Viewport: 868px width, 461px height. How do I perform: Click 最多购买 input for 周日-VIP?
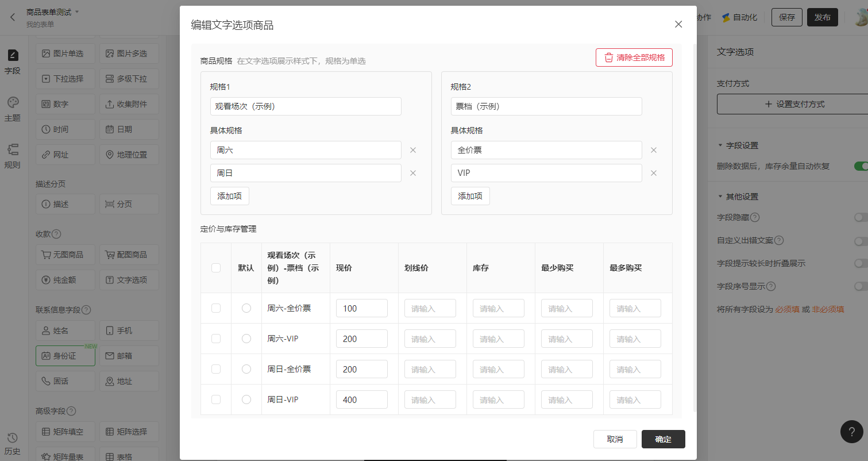coord(635,399)
